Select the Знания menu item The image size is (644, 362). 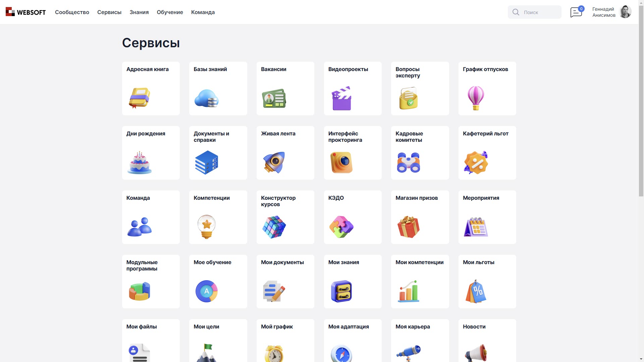tap(139, 12)
